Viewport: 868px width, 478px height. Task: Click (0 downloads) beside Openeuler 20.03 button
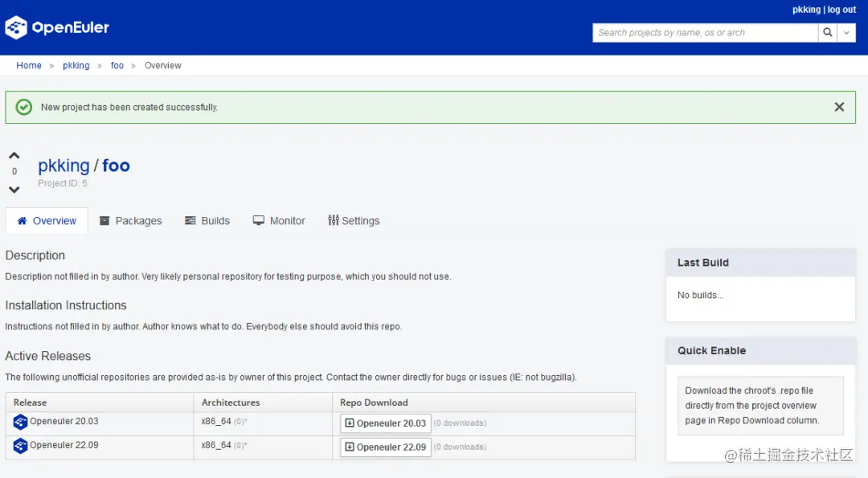(x=460, y=423)
